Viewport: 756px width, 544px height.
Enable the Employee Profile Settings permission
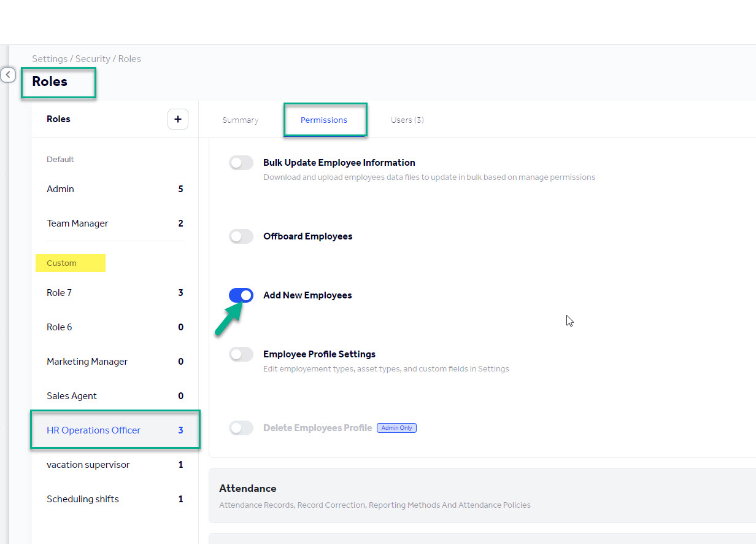[x=241, y=354]
